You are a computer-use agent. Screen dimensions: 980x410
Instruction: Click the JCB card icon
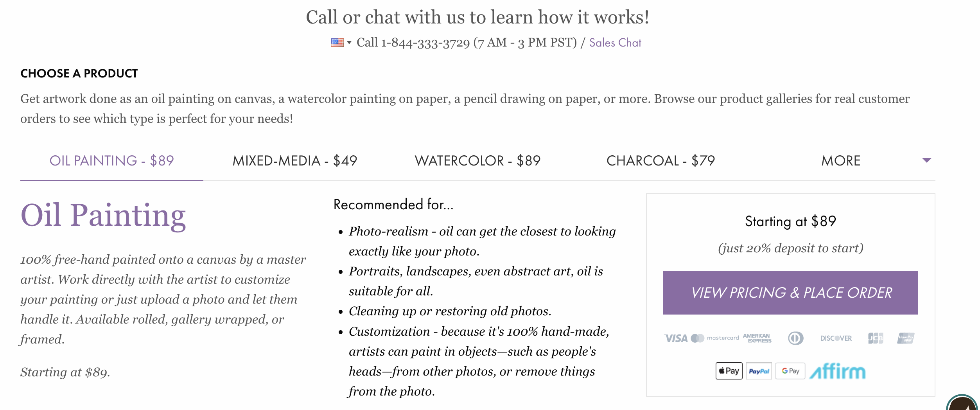coord(875,338)
